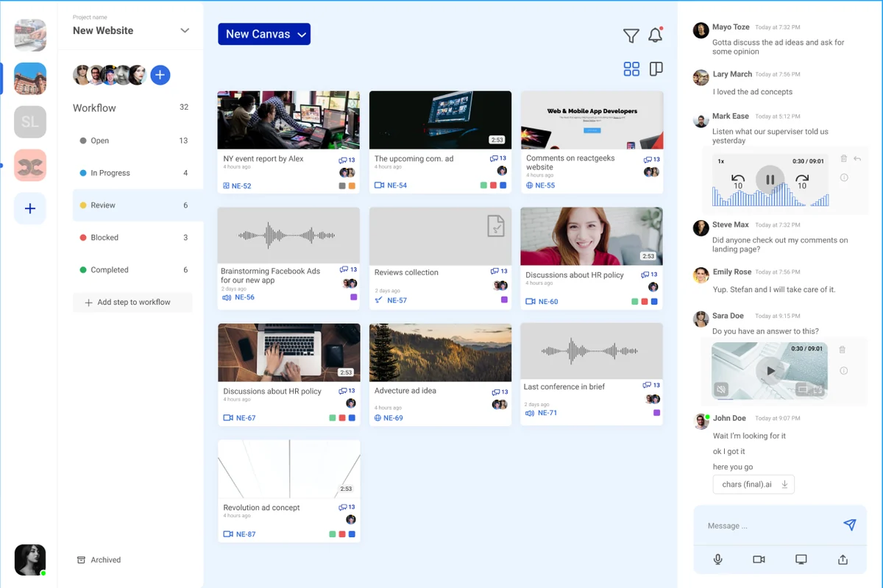Click Mayo Toze's avatar in chat

(701, 29)
